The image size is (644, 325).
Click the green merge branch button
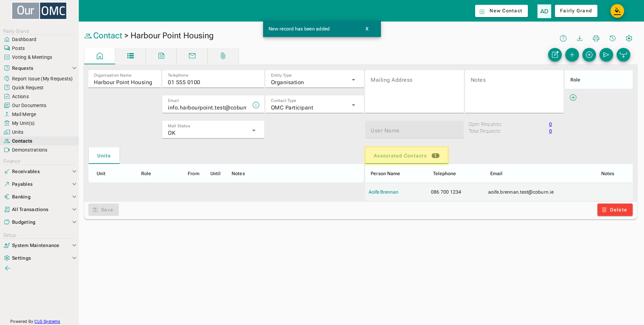[623, 55]
